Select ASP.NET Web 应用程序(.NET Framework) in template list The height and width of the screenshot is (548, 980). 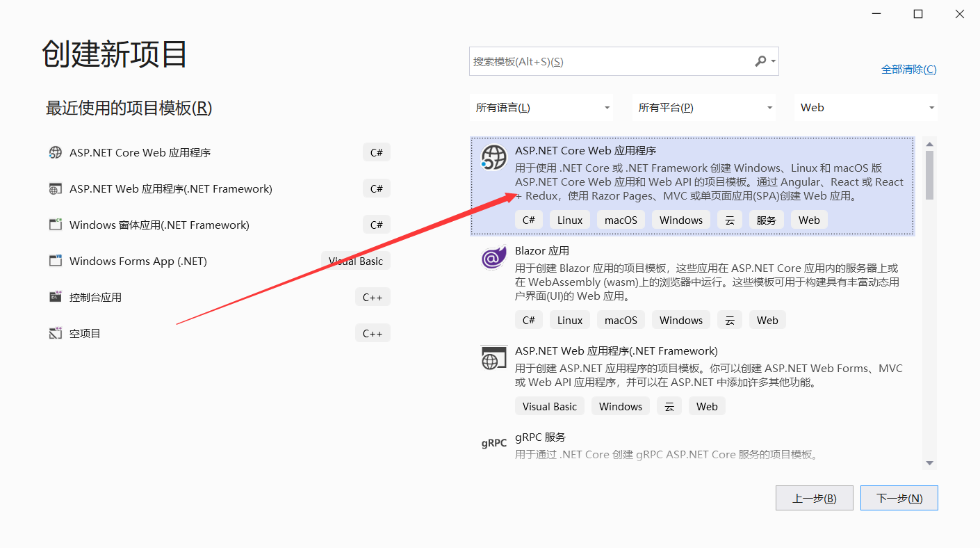pos(616,351)
